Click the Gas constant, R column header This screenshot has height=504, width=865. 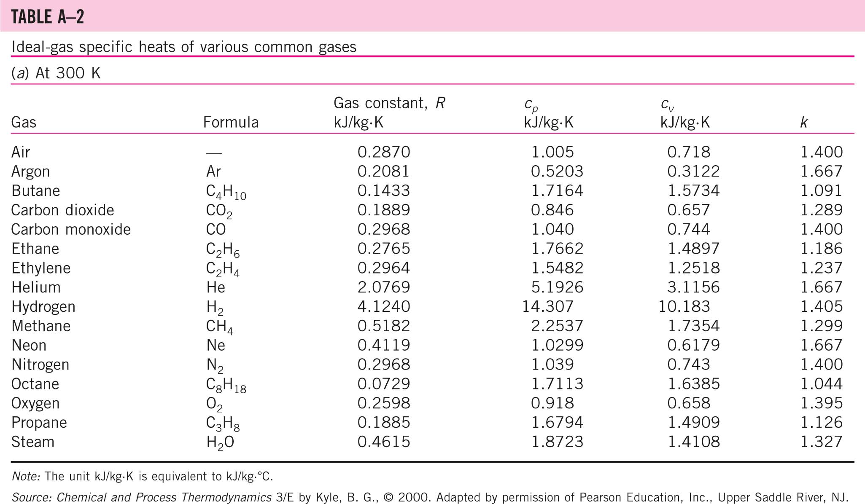(389, 103)
